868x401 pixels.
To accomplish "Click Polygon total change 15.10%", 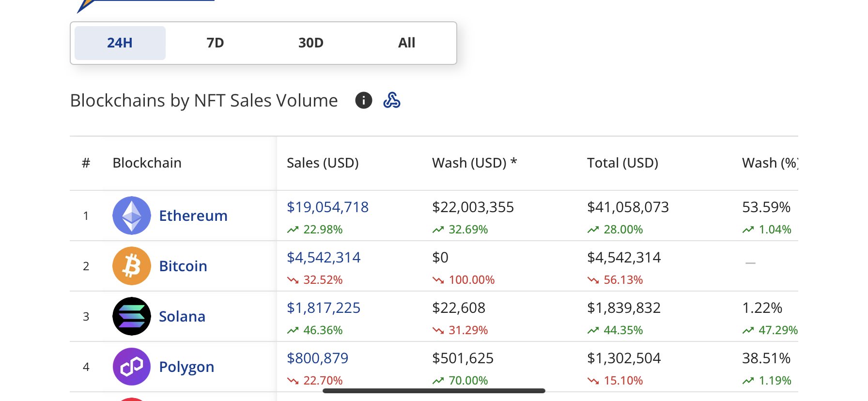I will point(615,381).
